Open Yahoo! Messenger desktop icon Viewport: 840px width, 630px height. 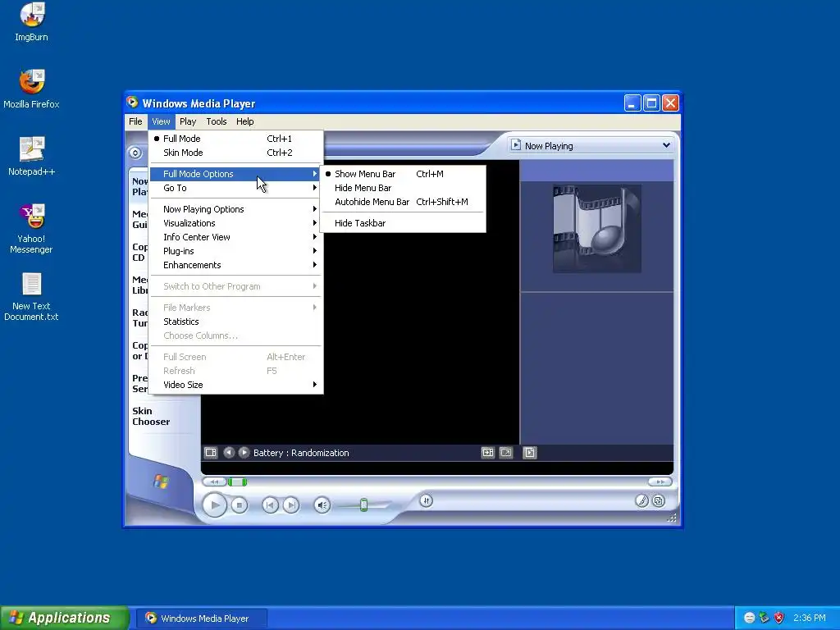click(31, 229)
